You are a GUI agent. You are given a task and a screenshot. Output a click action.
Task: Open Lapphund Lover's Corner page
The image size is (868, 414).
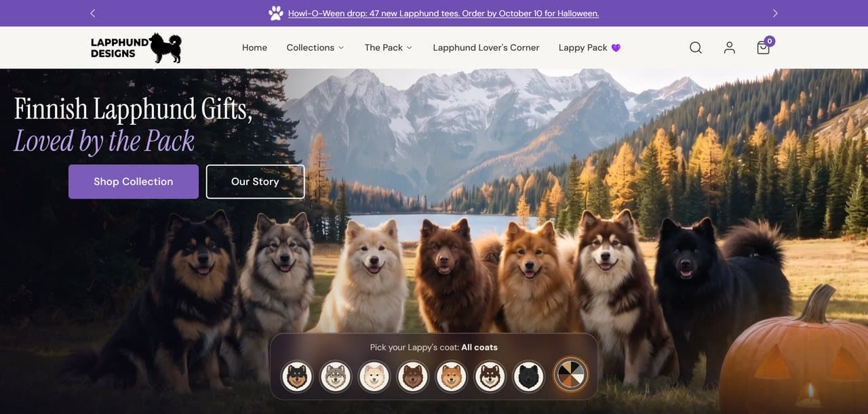pyautogui.click(x=486, y=47)
